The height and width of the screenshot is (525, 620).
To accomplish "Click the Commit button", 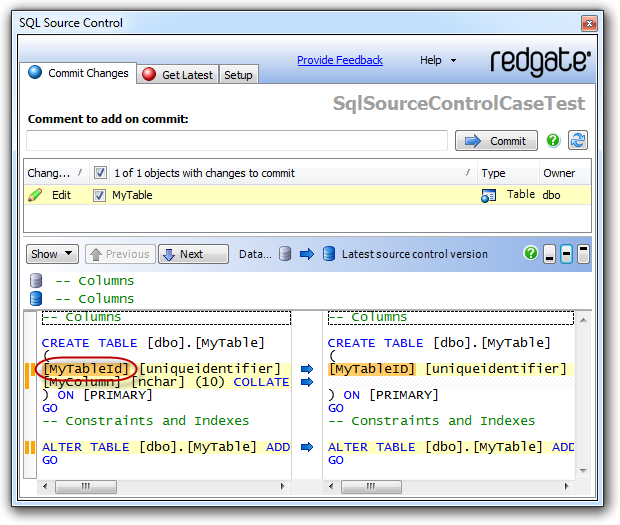I will tap(496, 141).
